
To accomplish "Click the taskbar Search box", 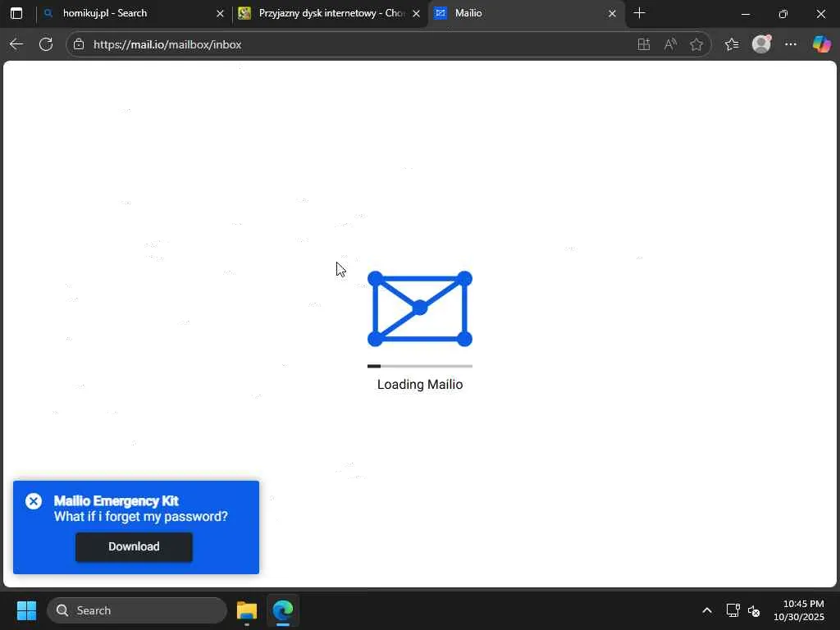I will (137, 610).
